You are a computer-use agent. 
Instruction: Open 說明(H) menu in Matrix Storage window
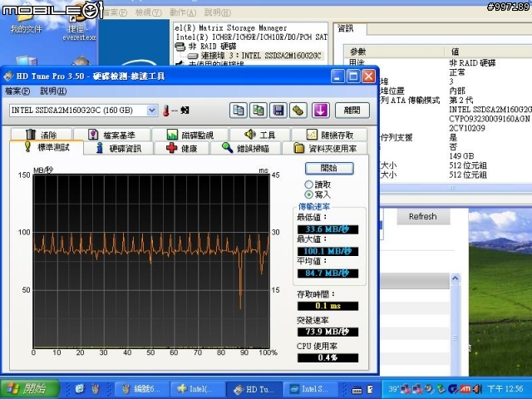pos(218,12)
